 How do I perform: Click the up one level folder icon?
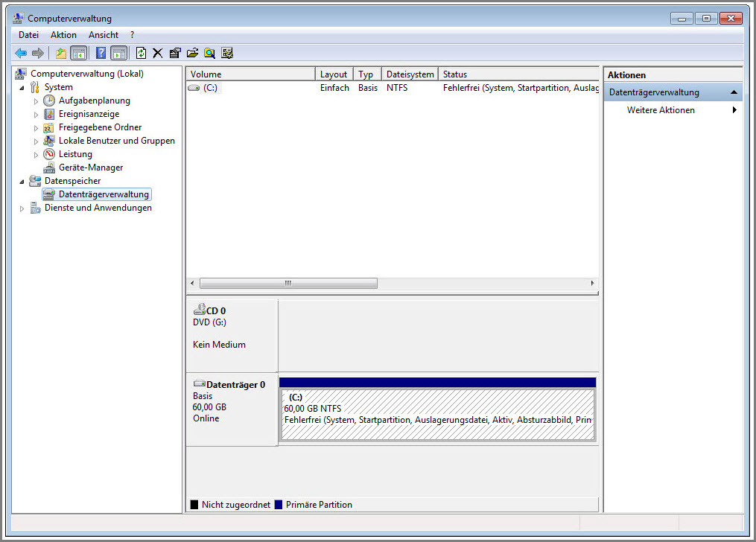[61, 53]
